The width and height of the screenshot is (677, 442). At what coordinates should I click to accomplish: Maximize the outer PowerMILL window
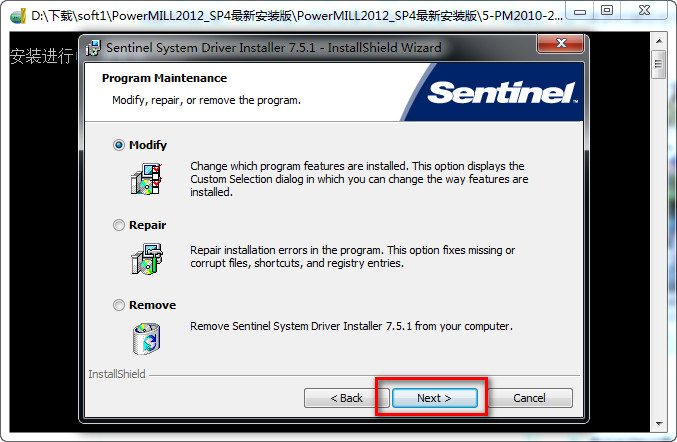(x=606, y=10)
